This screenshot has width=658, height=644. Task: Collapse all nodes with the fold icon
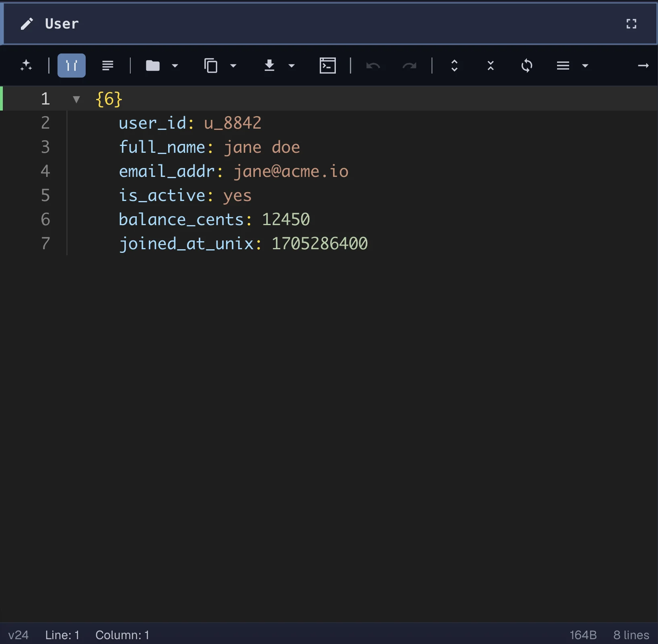coord(490,66)
